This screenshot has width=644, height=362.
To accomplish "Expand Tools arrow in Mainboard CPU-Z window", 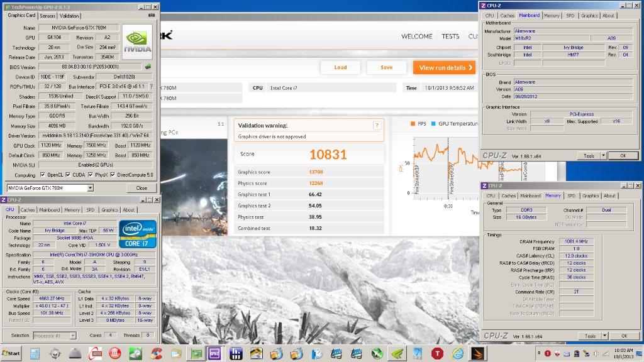I will point(603,156).
